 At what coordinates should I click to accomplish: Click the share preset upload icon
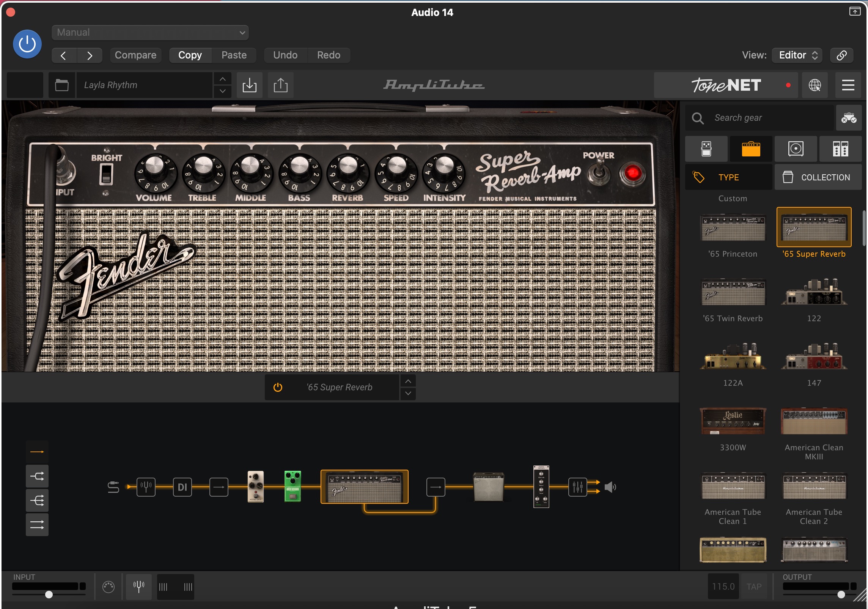pyautogui.click(x=281, y=85)
